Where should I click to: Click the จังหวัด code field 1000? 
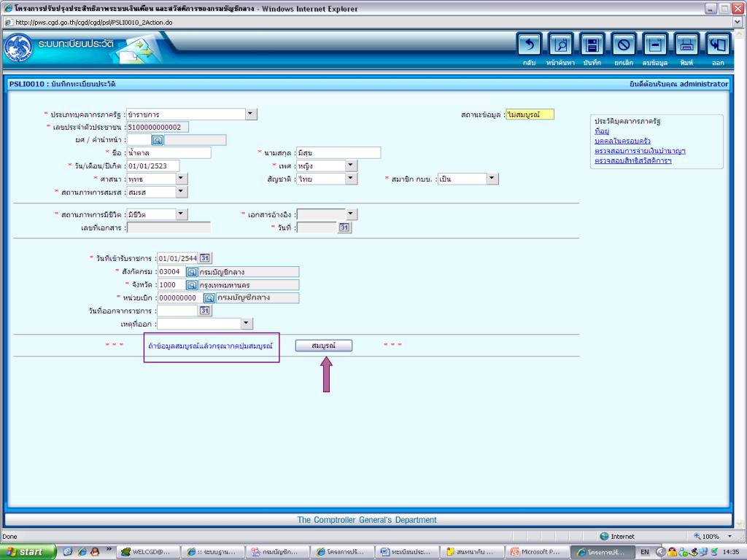pos(171,285)
